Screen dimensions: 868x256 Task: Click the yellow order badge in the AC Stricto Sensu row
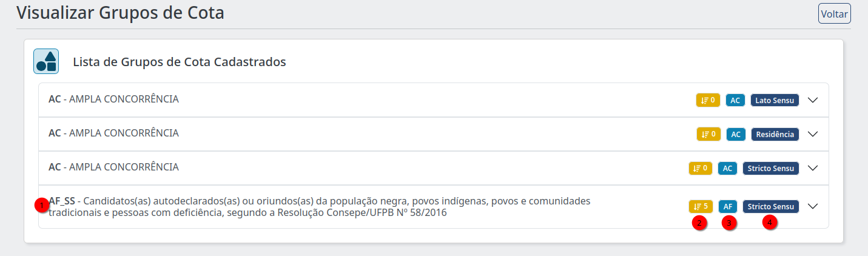pyautogui.click(x=701, y=168)
